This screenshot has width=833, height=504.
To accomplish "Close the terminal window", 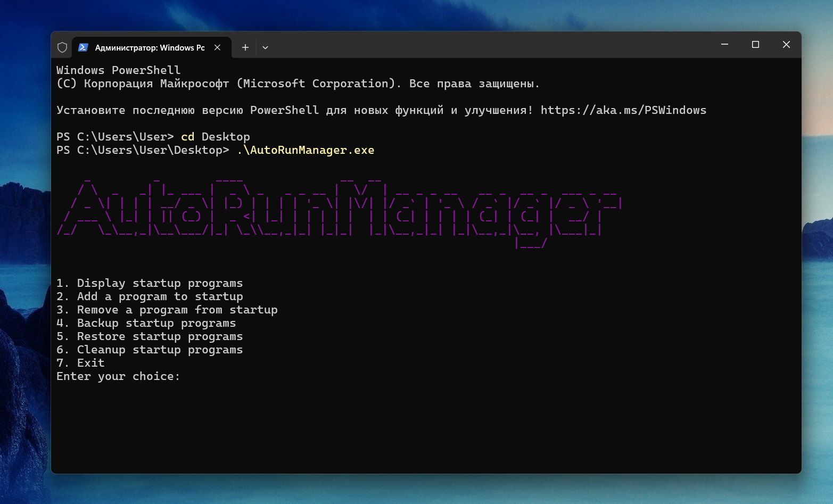I will [x=786, y=45].
